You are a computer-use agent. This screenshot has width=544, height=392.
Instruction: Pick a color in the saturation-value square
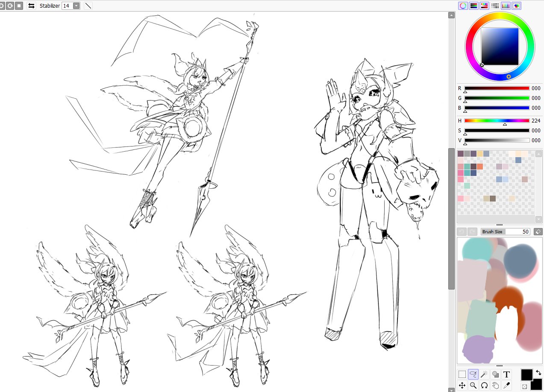pyautogui.click(x=500, y=47)
